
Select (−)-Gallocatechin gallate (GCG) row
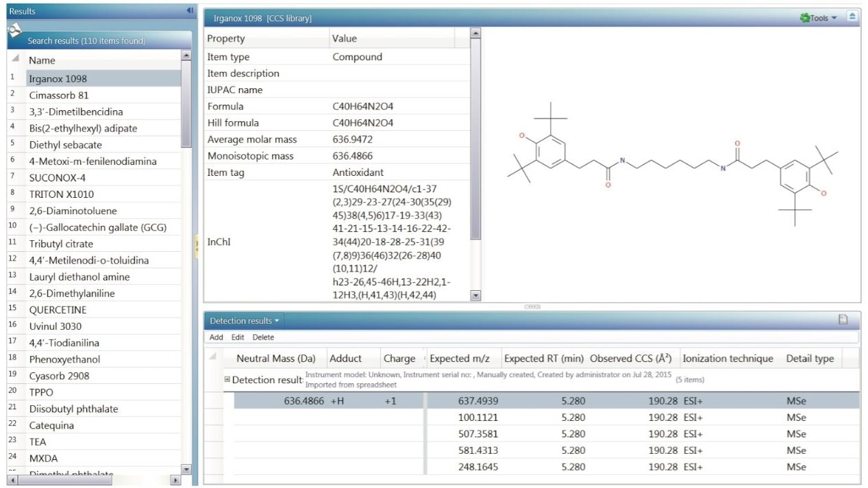[103, 227]
